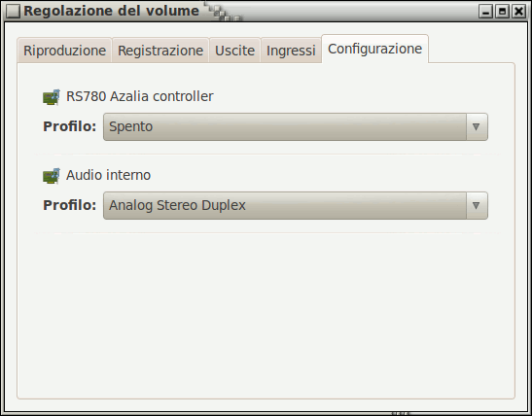The image size is (532, 416).
Task: Maximize the Regolazione del volume window
Action: [x=503, y=12]
